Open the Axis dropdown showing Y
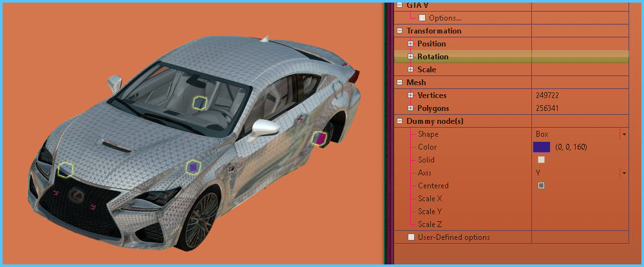 point(623,173)
